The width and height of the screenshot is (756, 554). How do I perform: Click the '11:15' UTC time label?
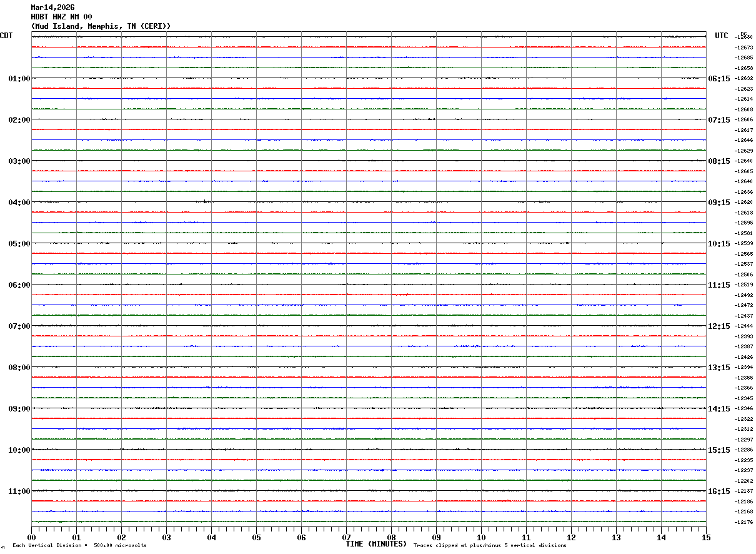(719, 285)
